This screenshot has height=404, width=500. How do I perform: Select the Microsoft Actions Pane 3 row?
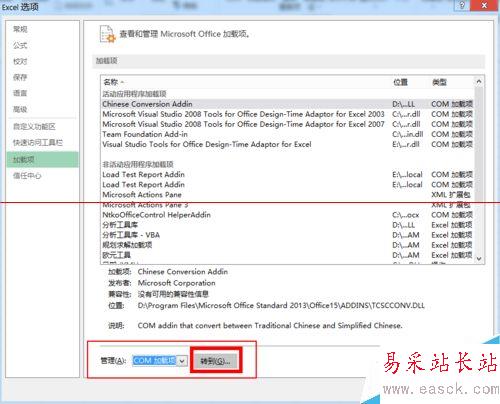point(288,205)
